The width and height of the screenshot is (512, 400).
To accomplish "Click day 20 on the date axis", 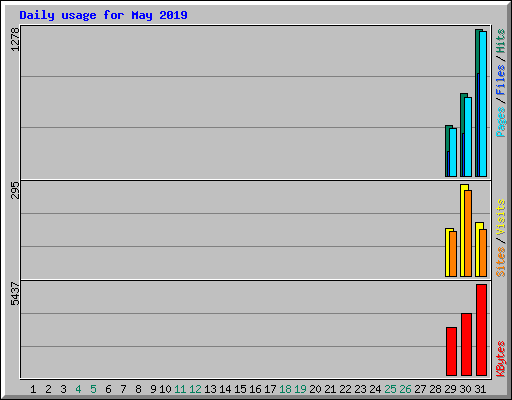I will (x=315, y=389).
